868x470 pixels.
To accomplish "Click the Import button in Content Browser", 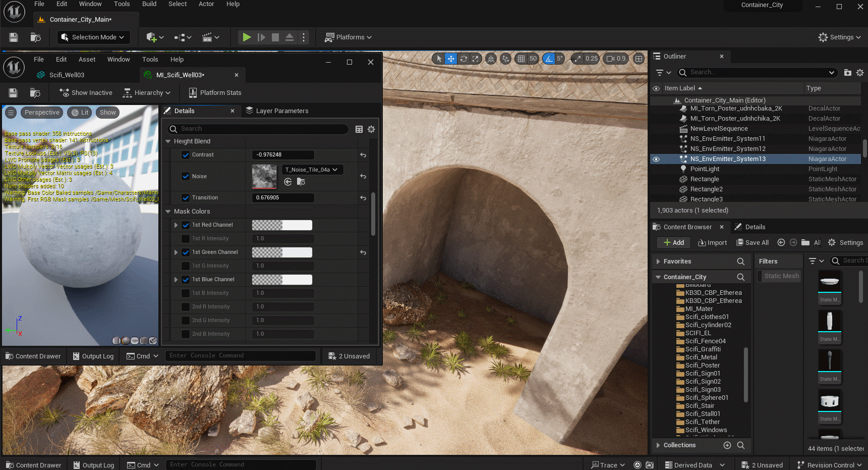I will click(x=712, y=243).
